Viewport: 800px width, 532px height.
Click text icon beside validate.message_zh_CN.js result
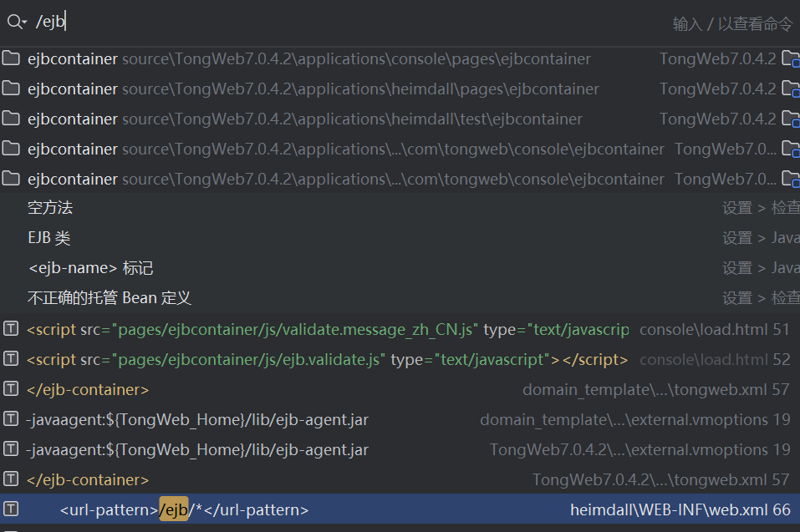(11, 329)
